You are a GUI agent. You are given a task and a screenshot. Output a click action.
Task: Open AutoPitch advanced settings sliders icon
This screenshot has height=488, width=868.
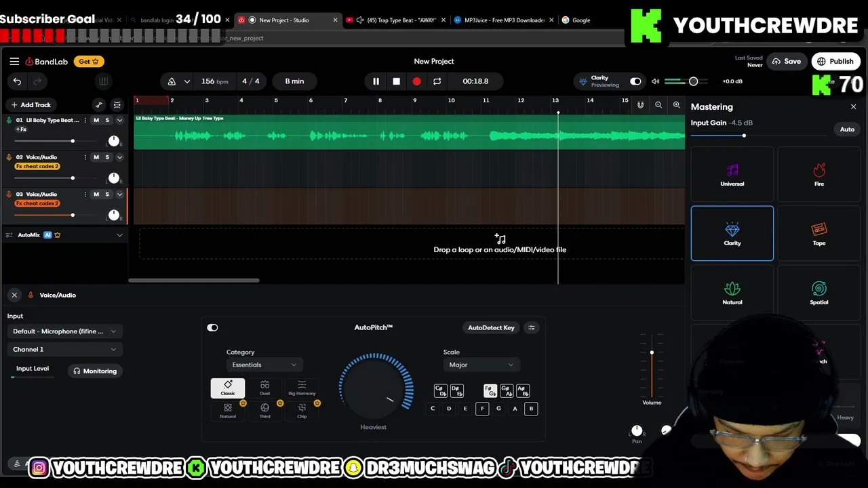(532, 327)
